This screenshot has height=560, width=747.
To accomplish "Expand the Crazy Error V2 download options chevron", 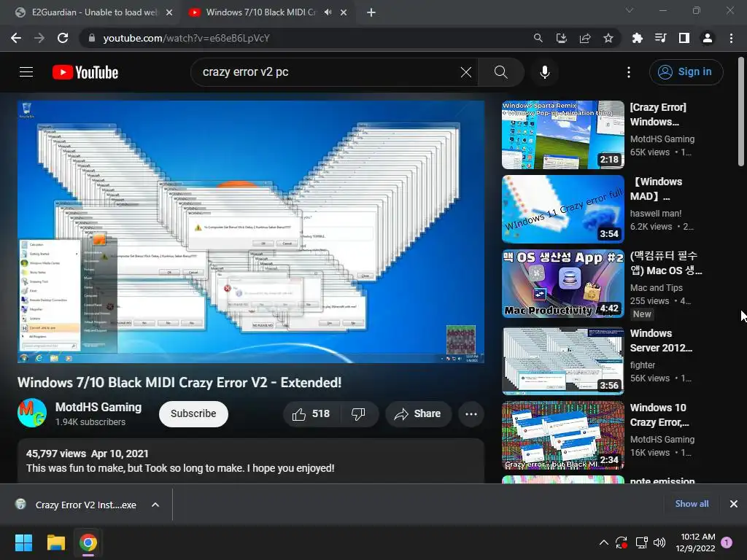I will click(155, 505).
